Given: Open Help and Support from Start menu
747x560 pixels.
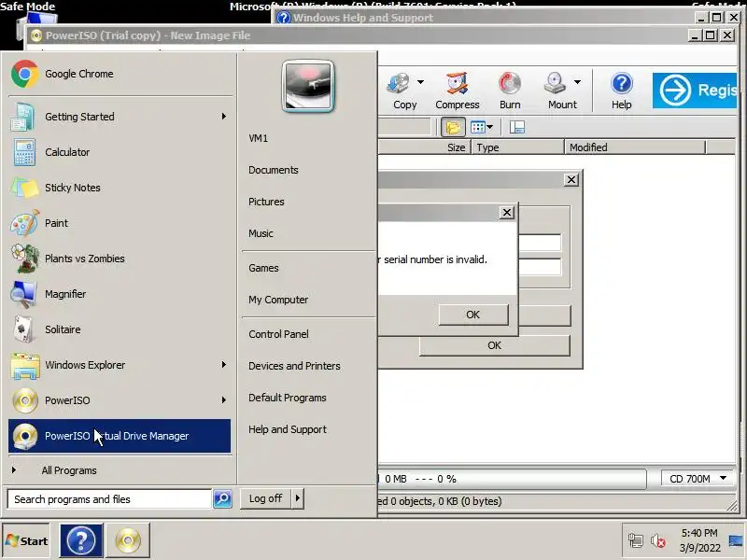Looking at the screenshot, I should [288, 429].
